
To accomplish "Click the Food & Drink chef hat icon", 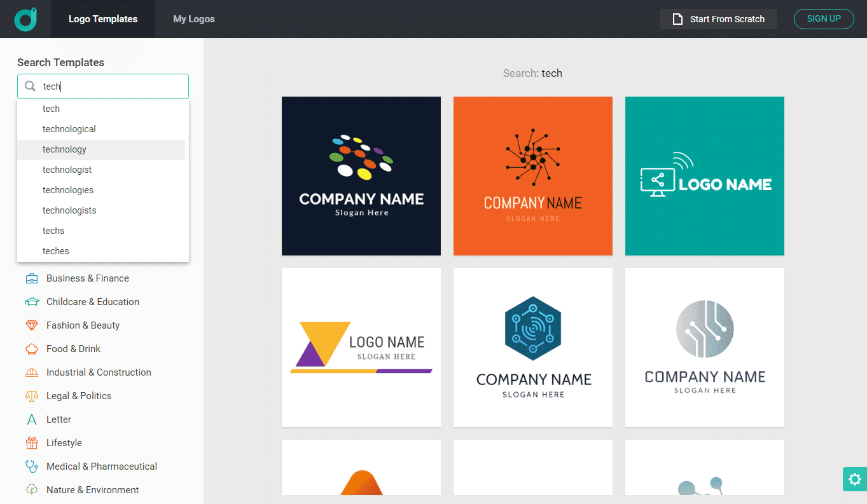I will click(x=31, y=349).
